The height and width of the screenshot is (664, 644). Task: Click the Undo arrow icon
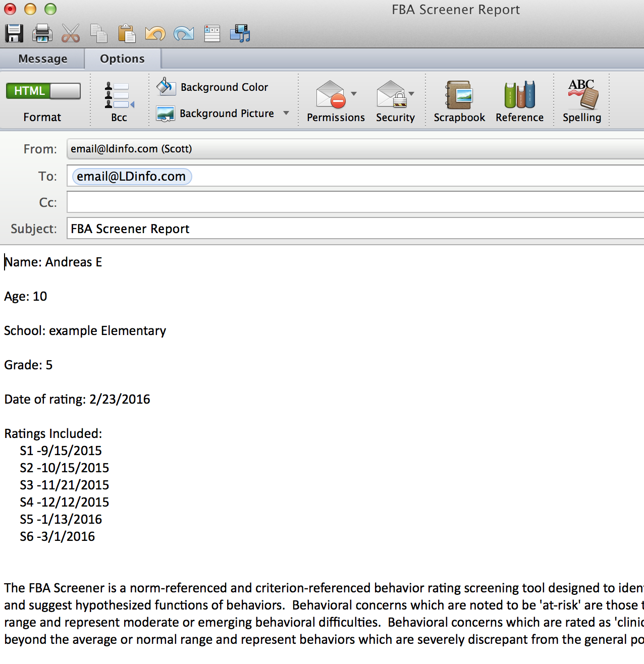point(155,33)
